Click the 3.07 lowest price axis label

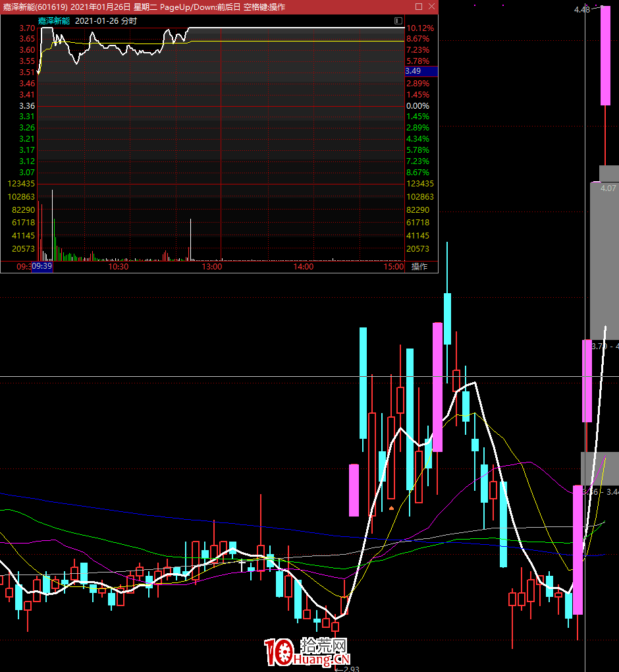click(x=27, y=173)
